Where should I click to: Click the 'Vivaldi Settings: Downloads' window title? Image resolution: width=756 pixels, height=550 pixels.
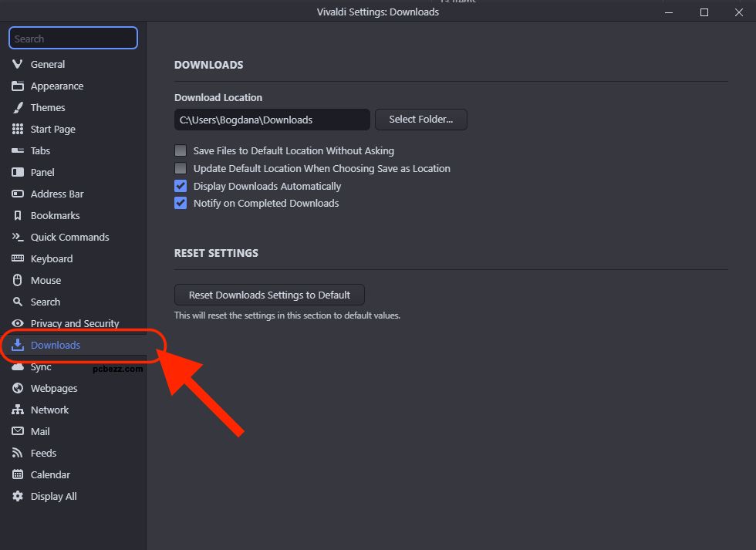pos(378,12)
